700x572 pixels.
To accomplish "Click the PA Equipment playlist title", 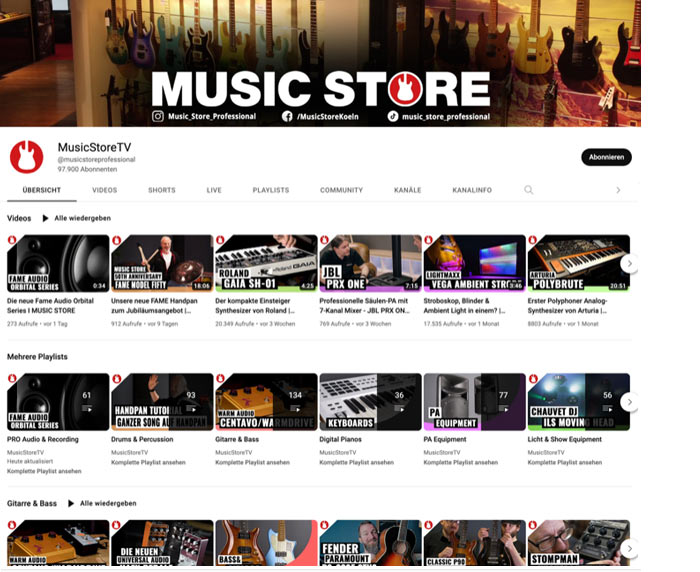I will [445, 439].
